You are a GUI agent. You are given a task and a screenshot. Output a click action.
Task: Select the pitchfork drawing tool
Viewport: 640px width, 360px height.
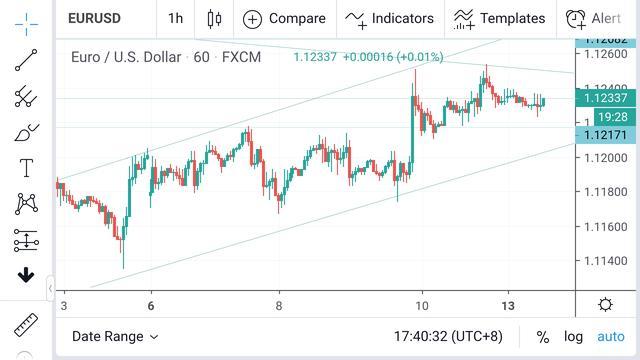point(26,96)
